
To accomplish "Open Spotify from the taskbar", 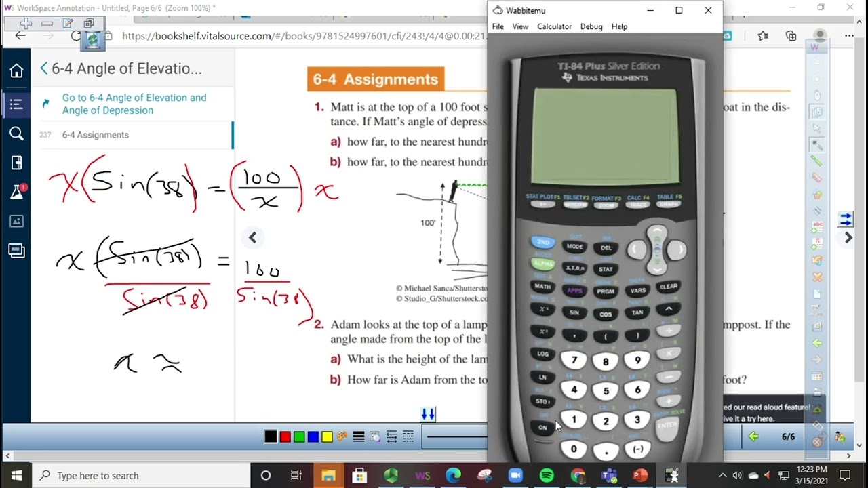I will [547, 475].
